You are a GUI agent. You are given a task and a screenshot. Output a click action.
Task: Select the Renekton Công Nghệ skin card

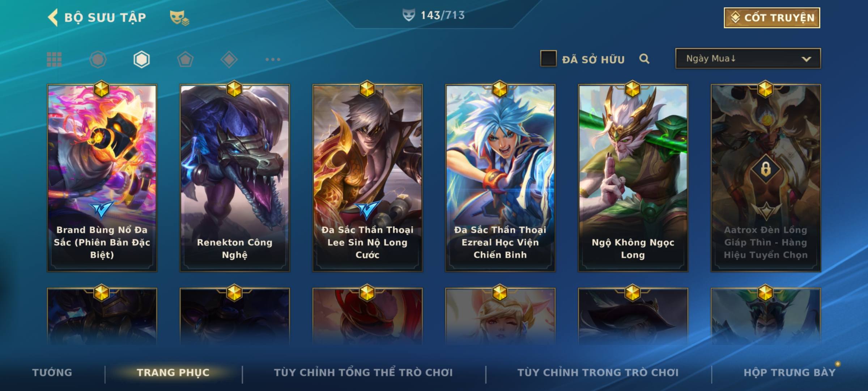pyautogui.click(x=235, y=178)
